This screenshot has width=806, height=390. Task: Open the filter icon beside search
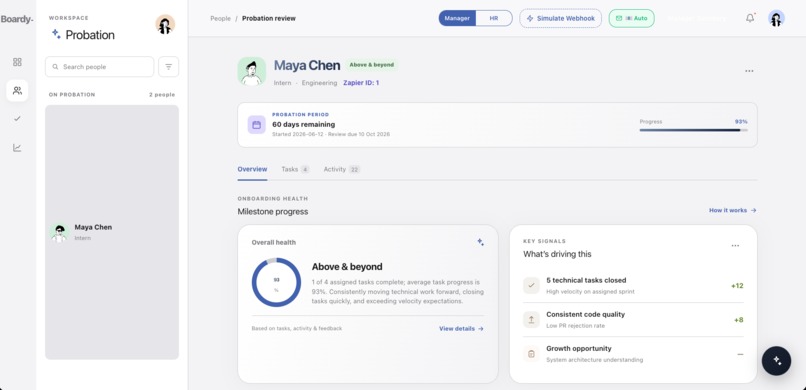point(169,67)
